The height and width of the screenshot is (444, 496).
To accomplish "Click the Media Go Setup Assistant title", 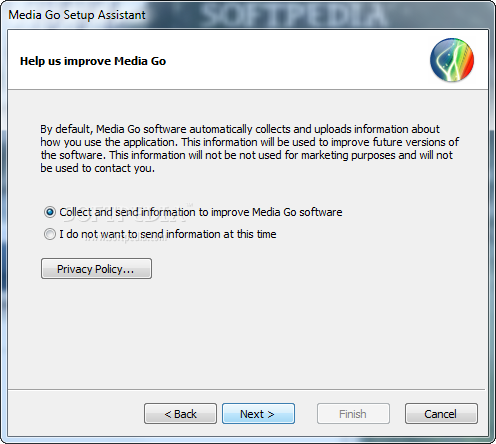I will pyautogui.click(x=77, y=15).
